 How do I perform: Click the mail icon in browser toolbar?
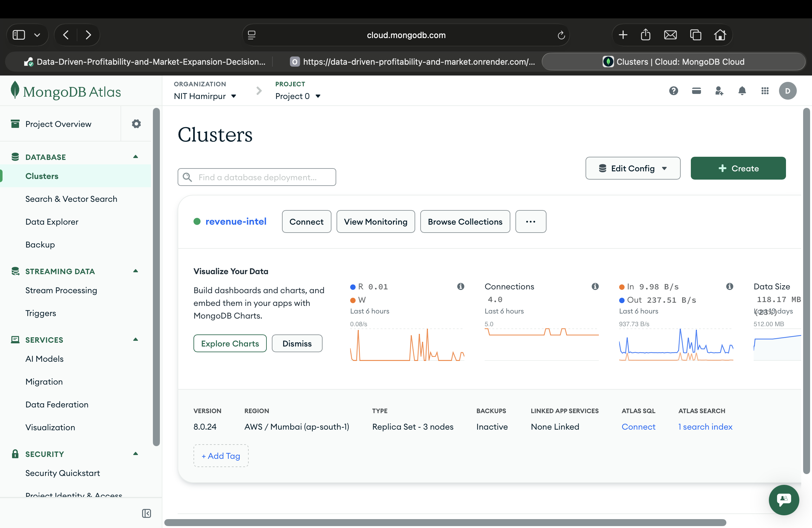pos(671,35)
